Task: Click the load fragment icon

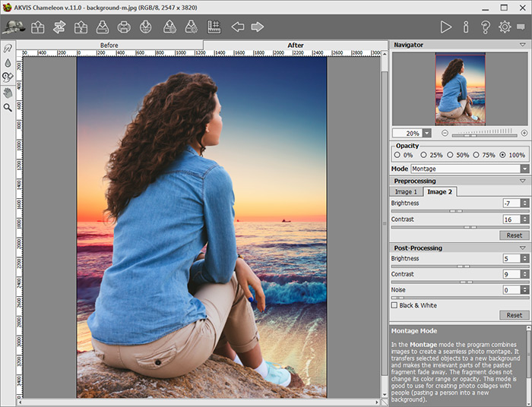Action: pos(169,27)
